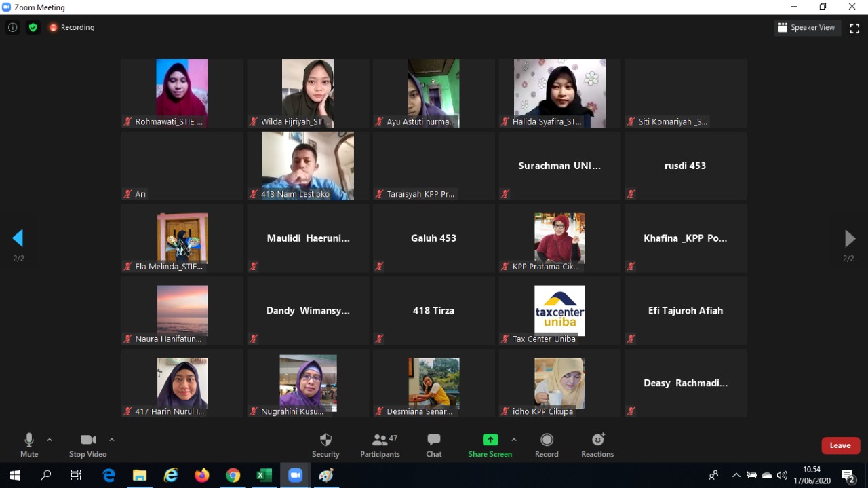Screen dimensions: 868x488
Task: Click the green Share Screen icon
Action: (x=490, y=440)
